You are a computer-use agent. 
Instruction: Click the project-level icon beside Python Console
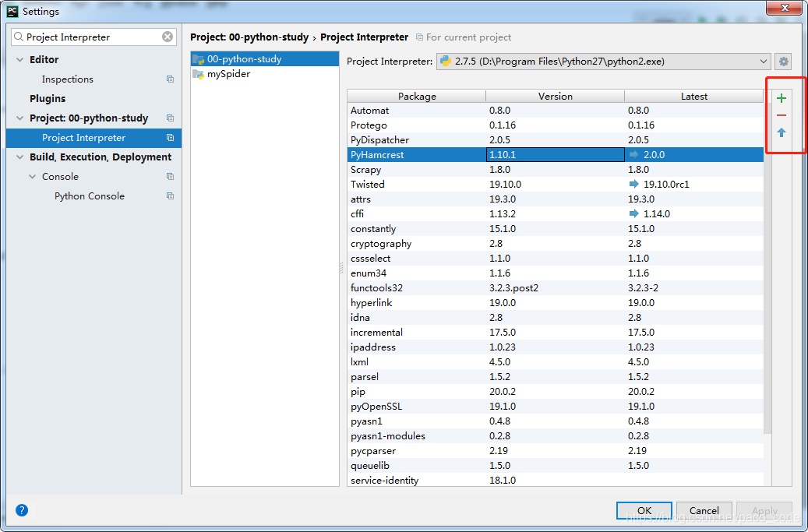[x=170, y=196]
